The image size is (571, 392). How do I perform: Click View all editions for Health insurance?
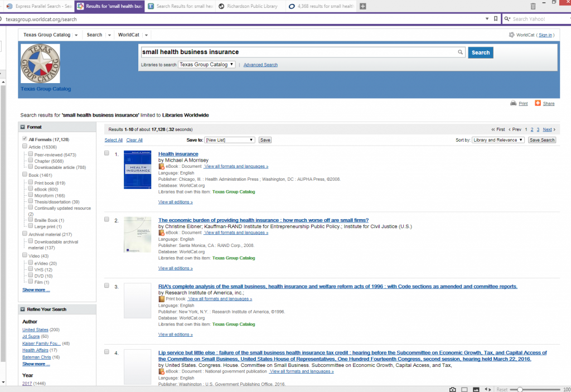[x=176, y=202]
